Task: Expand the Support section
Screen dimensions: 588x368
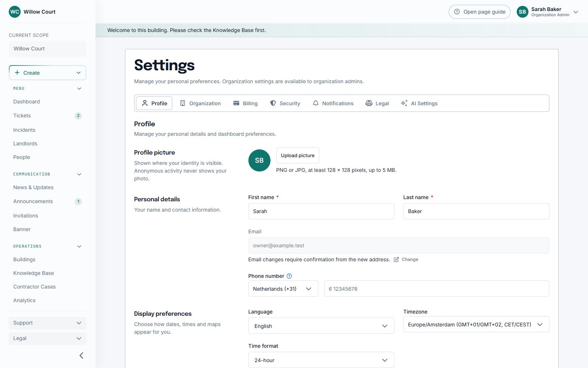Action: coord(47,323)
